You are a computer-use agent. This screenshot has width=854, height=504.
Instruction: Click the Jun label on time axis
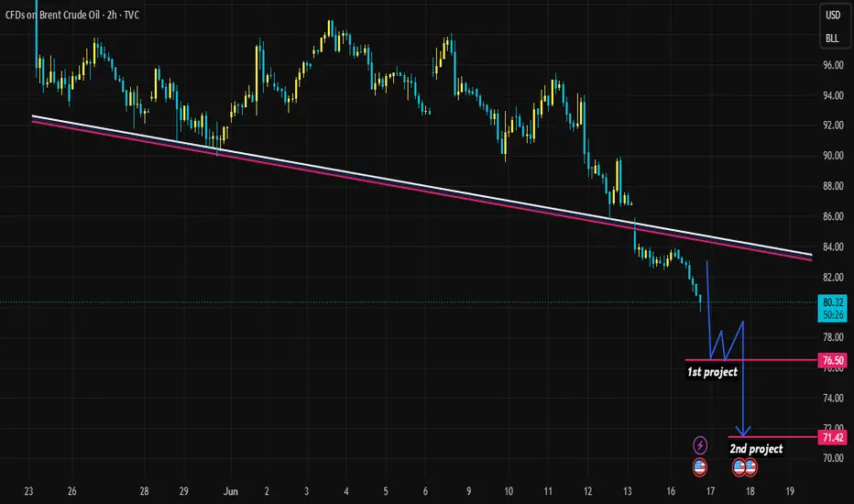(x=231, y=491)
